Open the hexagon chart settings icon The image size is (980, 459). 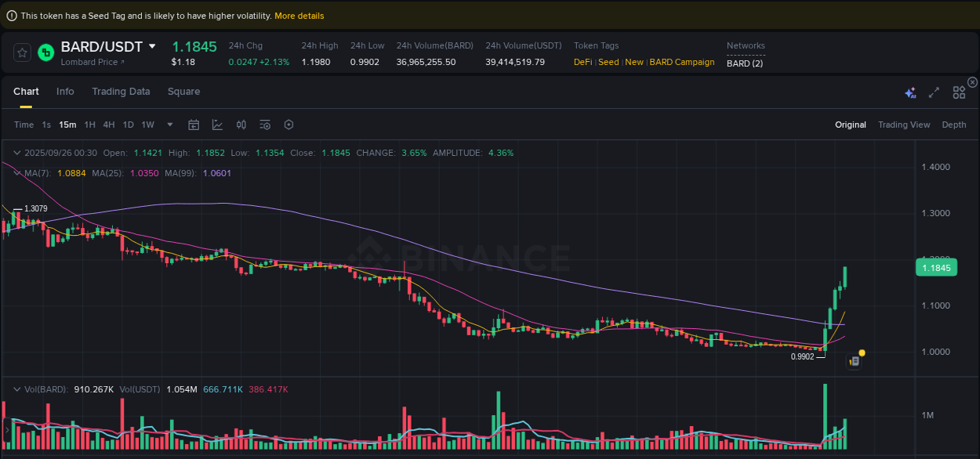click(288, 125)
